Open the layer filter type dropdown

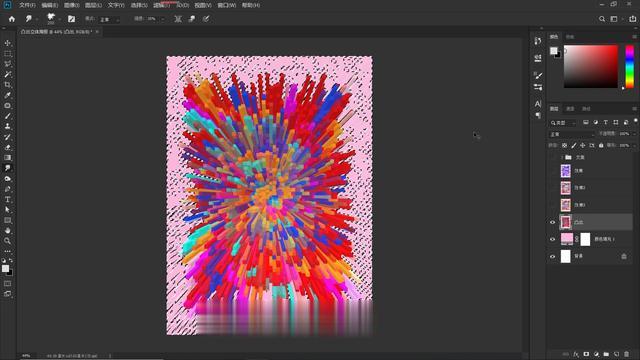(563, 122)
